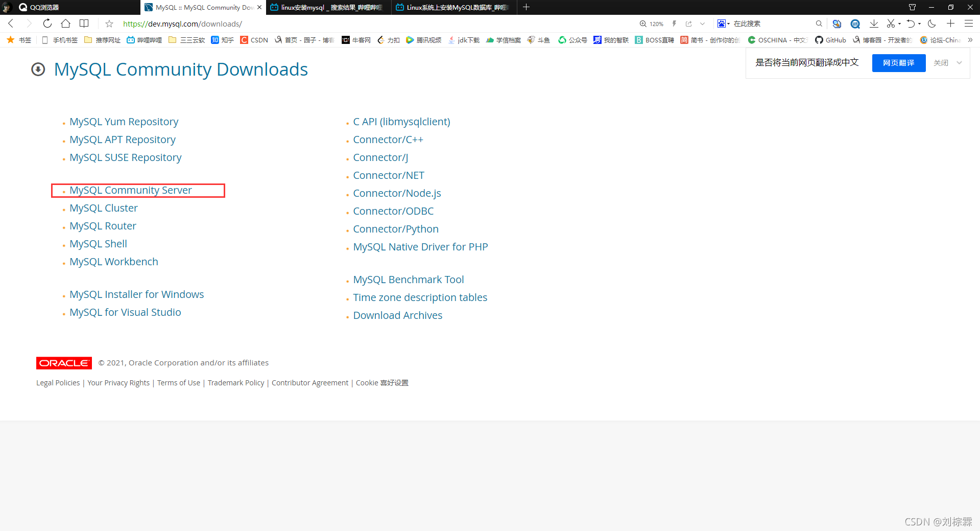Show more bookmarks with double chevron
This screenshot has height=531, width=980.
[970, 40]
